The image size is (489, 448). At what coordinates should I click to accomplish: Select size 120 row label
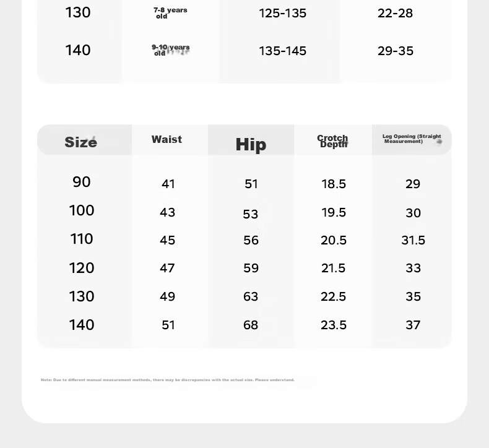pos(82,268)
